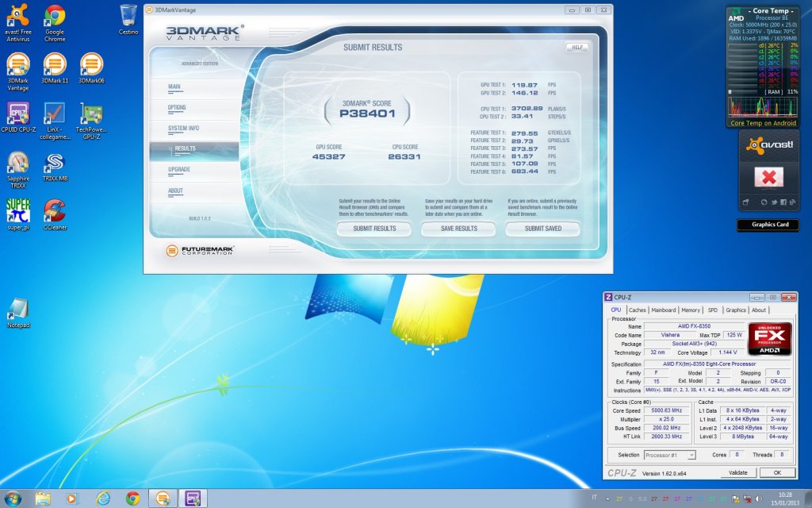Go to ABOUT in 3DMark Vantage
The height and width of the screenshot is (508, 812).
pyautogui.click(x=175, y=190)
